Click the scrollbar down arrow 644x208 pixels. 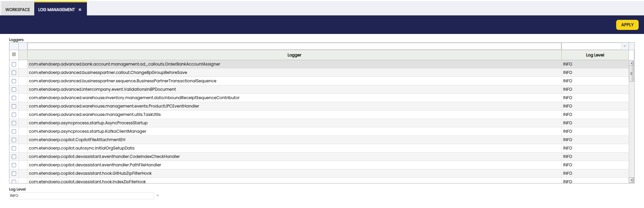[x=631, y=180]
